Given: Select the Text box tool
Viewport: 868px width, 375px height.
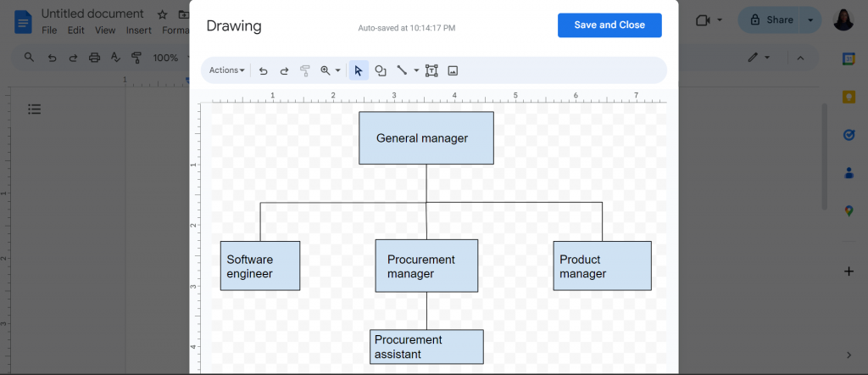Looking at the screenshot, I should click(431, 70).
